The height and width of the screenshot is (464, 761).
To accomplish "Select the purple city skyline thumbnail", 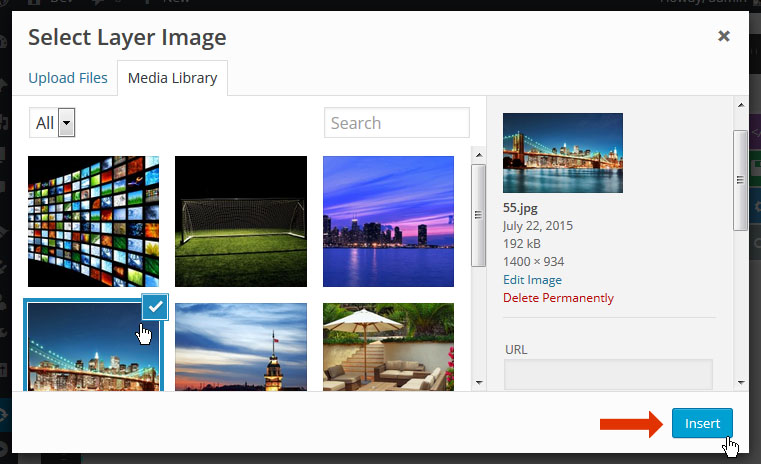I will (x=388, y=221).
